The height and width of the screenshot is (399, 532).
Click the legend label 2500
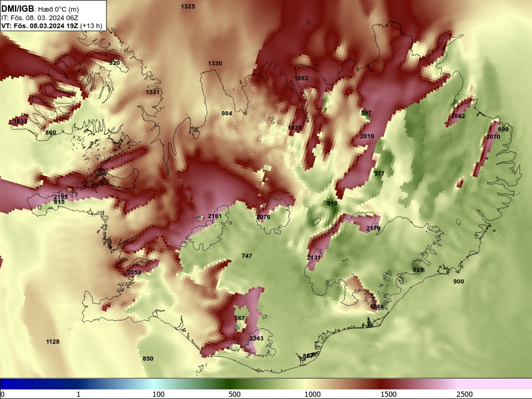[x=464, y=394]
